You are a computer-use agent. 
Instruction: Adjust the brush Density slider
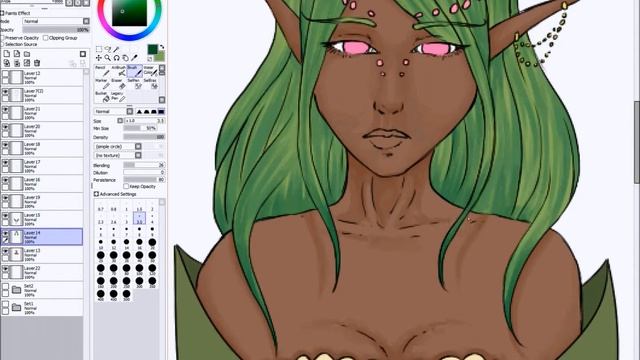click(144, 137)
